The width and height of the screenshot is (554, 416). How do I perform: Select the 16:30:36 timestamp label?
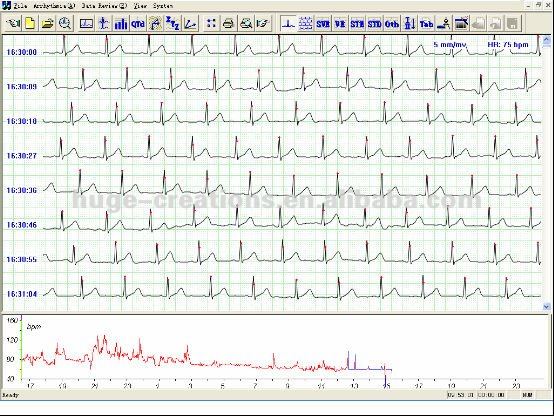[x=22, y=191]
